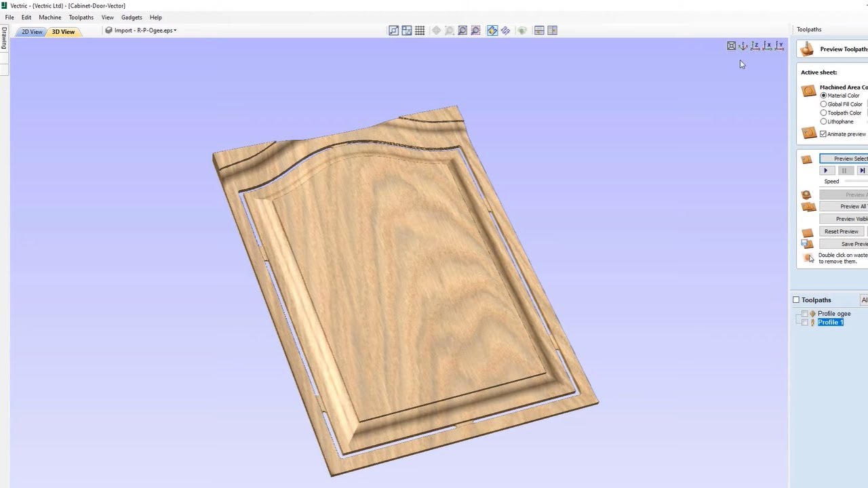View along Z axis icon
Screen dimensions: 868x488
755,46
